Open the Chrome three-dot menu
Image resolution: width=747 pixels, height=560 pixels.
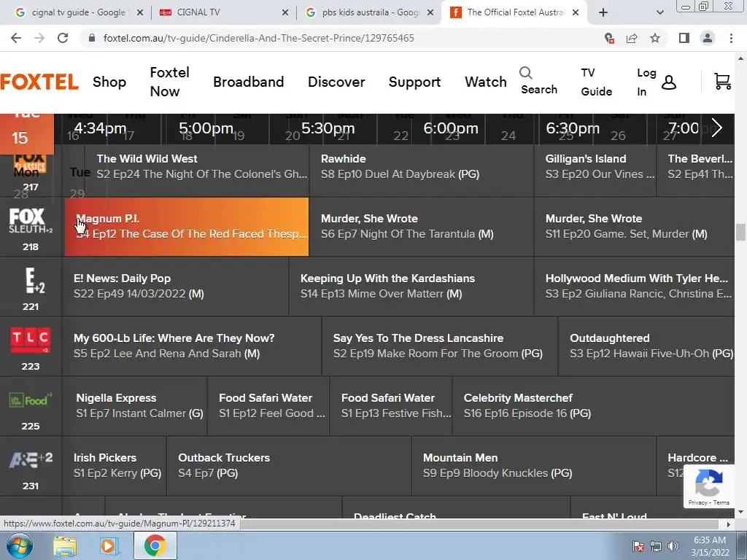point(731,38)
